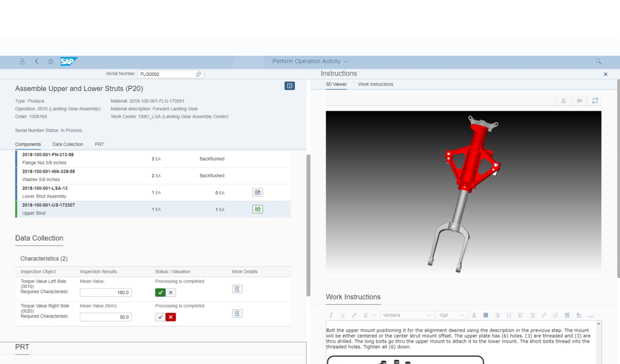Accept Torque Value Left Side with green checkmark
Image resolution: width=620 pixels, height=364 pixels.
(x=160, y=293)
